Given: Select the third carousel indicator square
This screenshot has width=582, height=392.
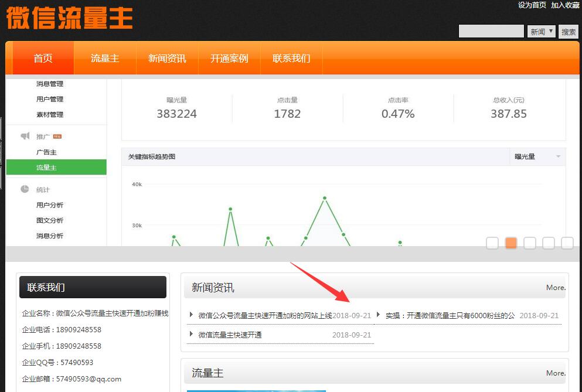Looking at the screenshot, I should 530,243.
